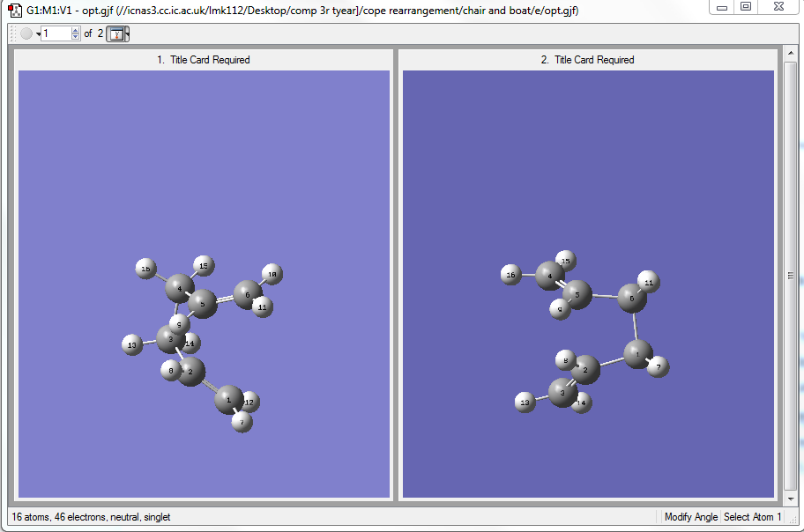Click the scrollbar down arrow
This screenshot has height=532, width=804.
pos(790,499)
